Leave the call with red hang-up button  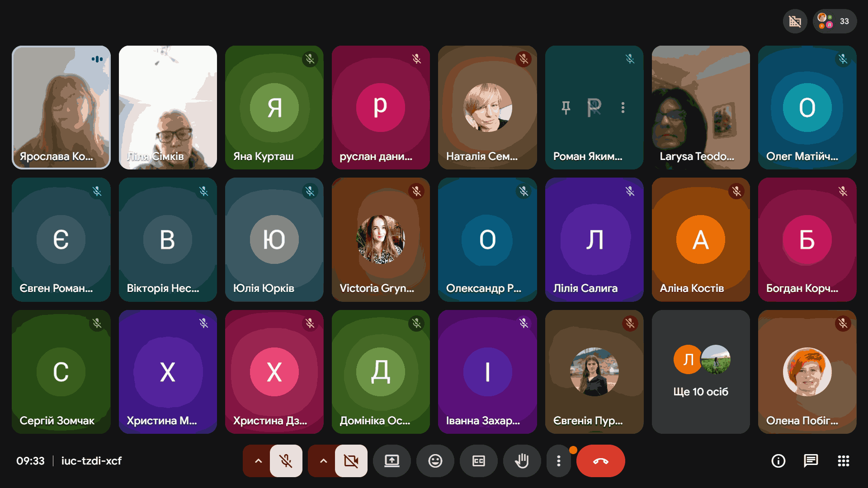(600, 461)
